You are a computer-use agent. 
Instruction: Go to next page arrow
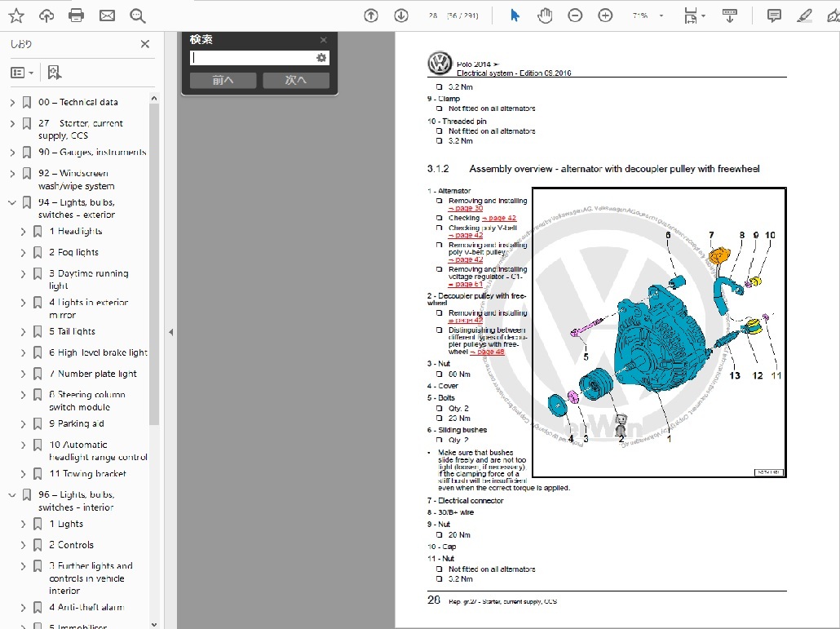click(401, 16)
